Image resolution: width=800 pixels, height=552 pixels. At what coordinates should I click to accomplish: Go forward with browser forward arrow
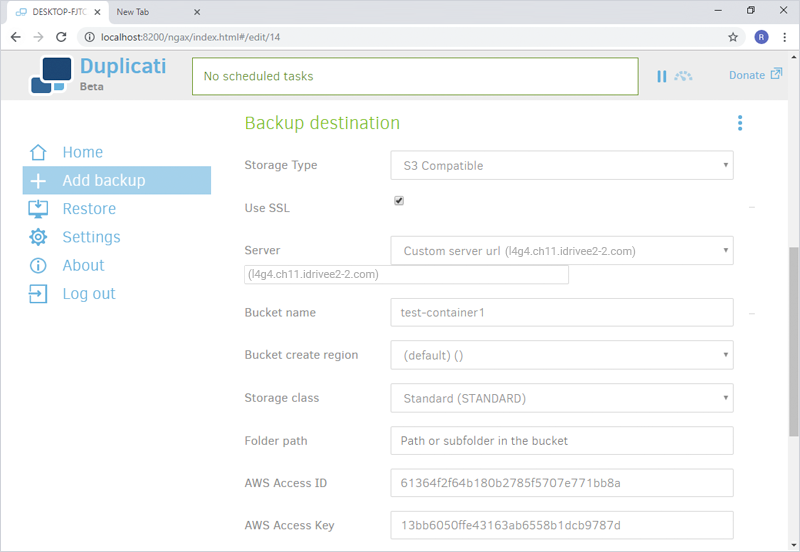tap(38, 37)
